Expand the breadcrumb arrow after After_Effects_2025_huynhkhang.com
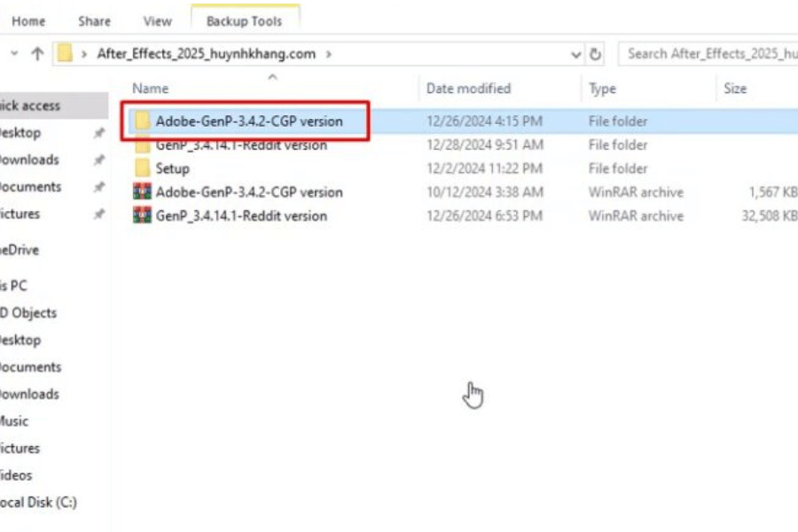Viewport: 798px width, 532px height. point(329,54)
